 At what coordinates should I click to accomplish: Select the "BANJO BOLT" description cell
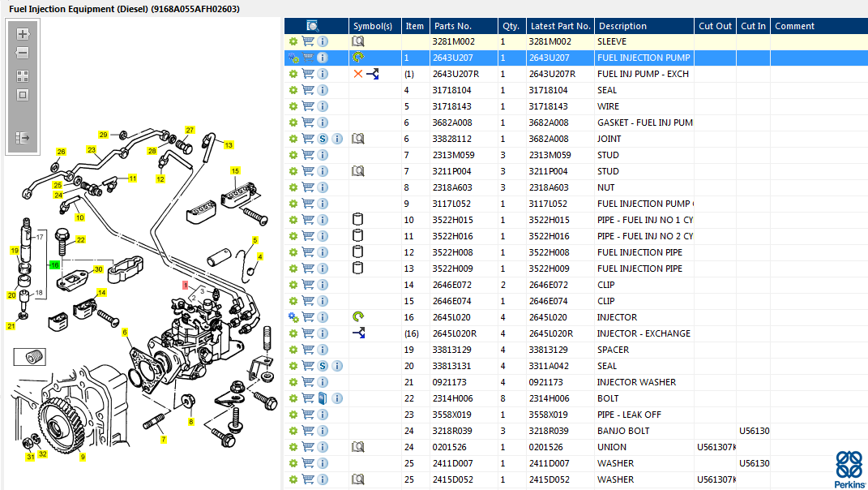pos(644,431)
